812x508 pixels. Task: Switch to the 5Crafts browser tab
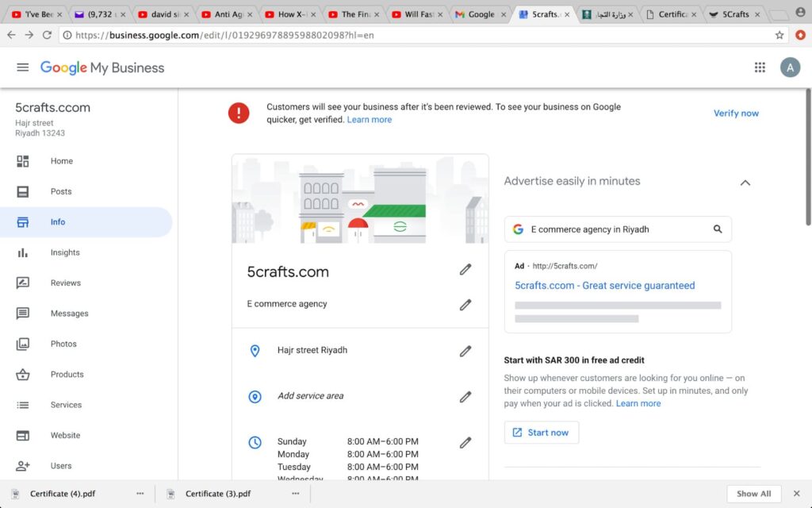tap(734, 14)
